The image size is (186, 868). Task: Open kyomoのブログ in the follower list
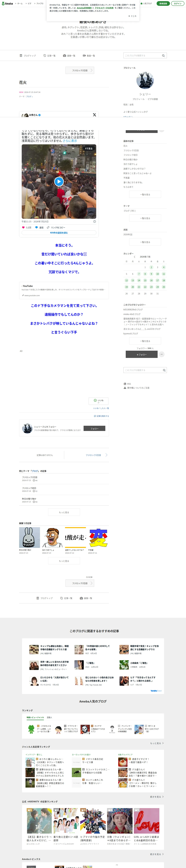point(131,334)
